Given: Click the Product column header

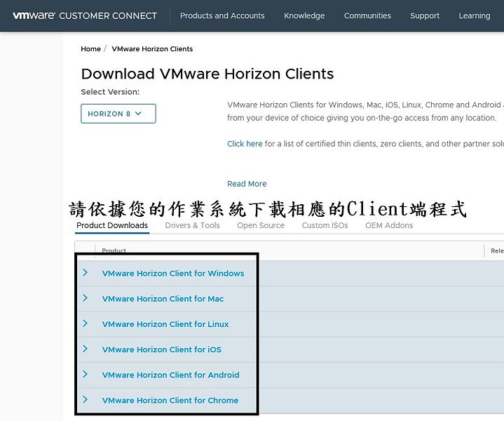Looking at the screenshot, I should (114, 250).
